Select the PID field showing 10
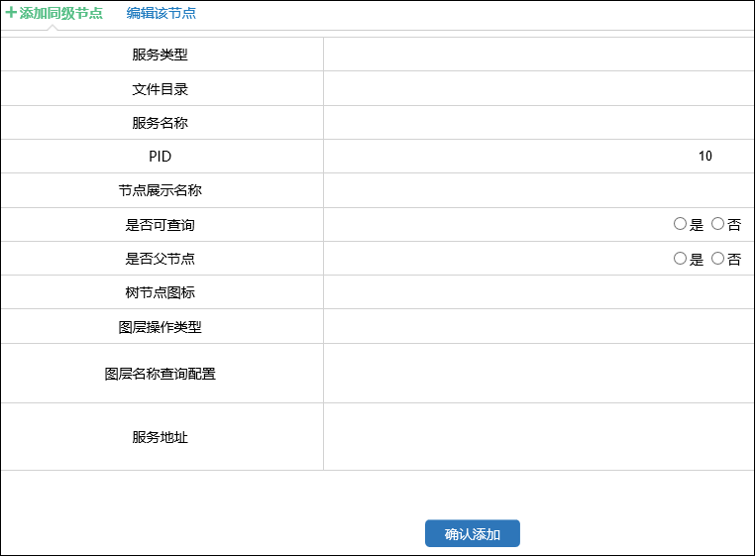The height and width of the screenshot is (557, 756). coord(538,157)
